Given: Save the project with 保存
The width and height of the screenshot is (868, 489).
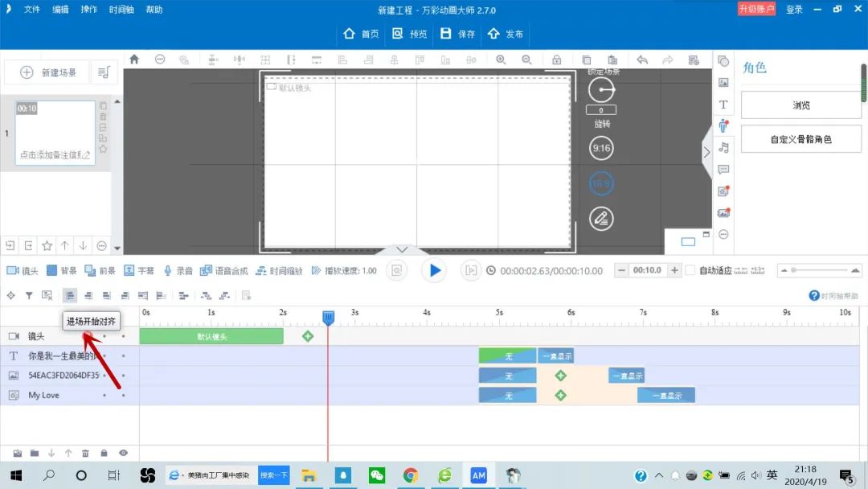Looking at the screenshot, I should click(458, 34).
